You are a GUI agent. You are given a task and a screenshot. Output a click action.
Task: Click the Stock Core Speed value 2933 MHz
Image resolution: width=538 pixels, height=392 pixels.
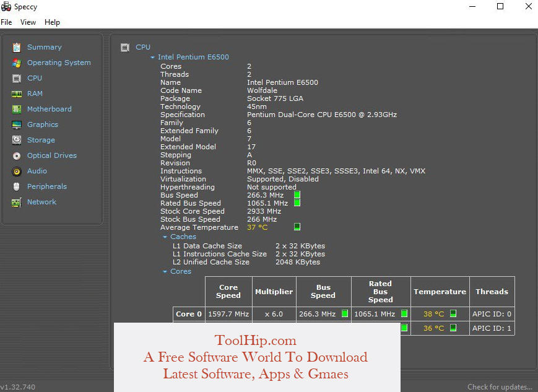264,211
